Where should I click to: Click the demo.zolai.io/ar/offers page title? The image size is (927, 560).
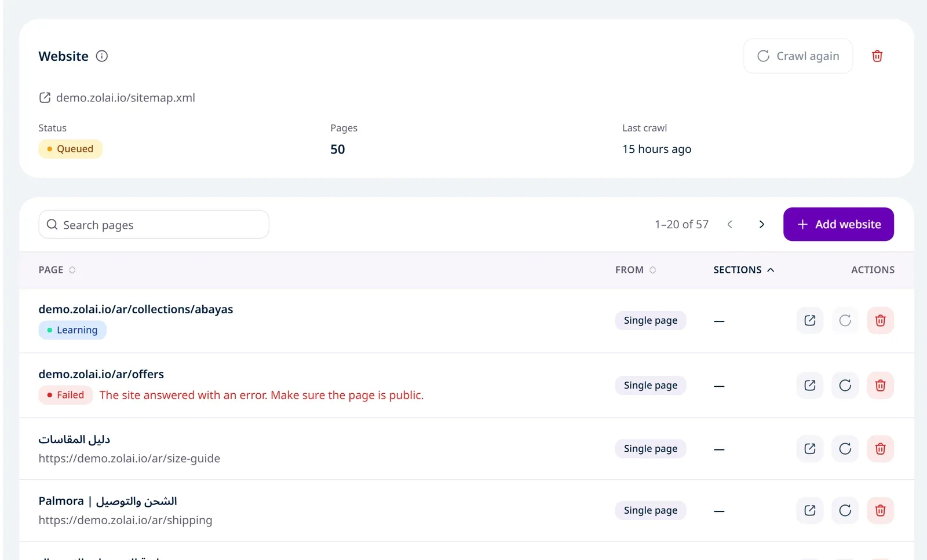tap(101, 374)
